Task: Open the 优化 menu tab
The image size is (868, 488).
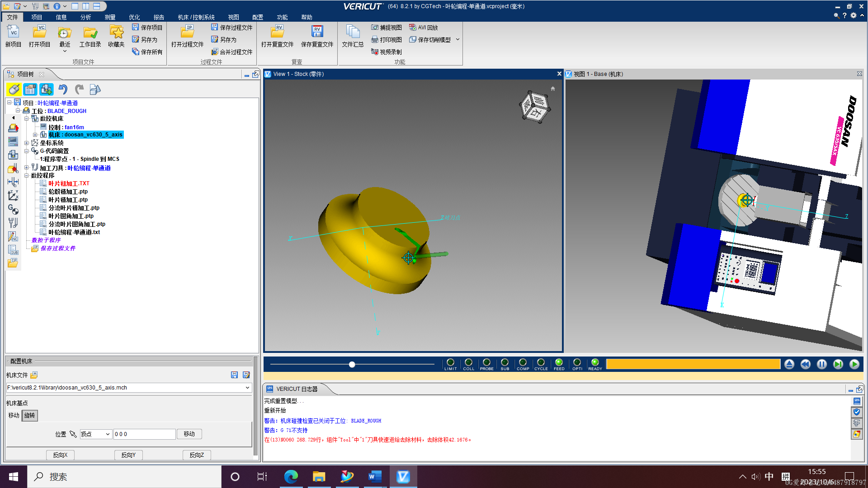Action: tap(134, 17)
